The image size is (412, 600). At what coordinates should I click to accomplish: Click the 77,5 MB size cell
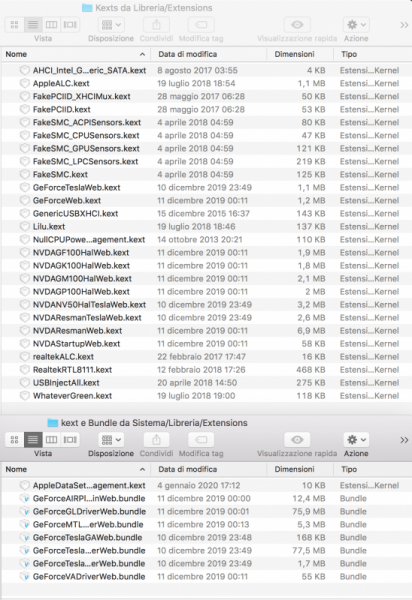click(309, 551)
